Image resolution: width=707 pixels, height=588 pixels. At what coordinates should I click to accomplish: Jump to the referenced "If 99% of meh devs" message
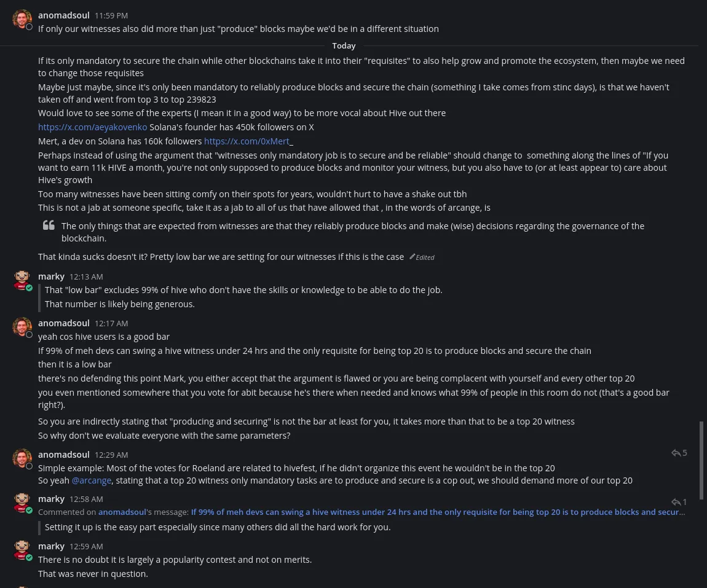[437, 512]
